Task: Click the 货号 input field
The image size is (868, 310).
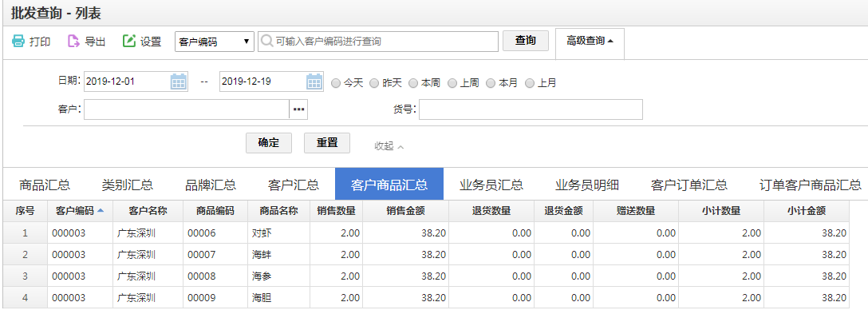Action: click(531, 109)
